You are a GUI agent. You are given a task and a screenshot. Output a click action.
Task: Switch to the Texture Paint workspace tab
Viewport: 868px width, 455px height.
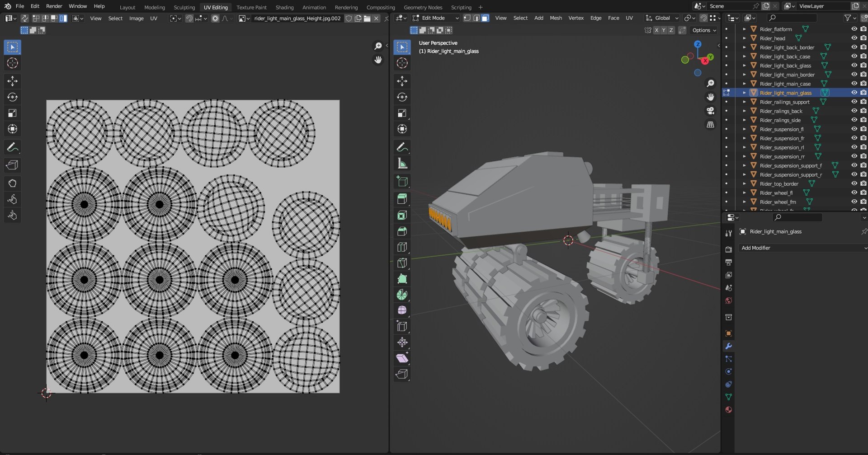251,7
